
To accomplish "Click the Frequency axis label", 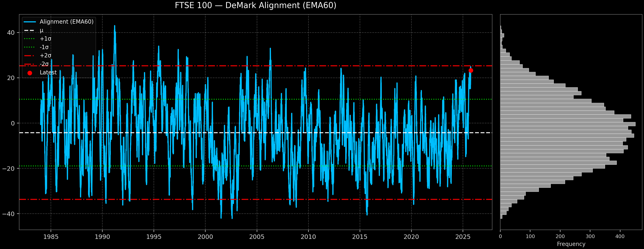I will [571, 244].
